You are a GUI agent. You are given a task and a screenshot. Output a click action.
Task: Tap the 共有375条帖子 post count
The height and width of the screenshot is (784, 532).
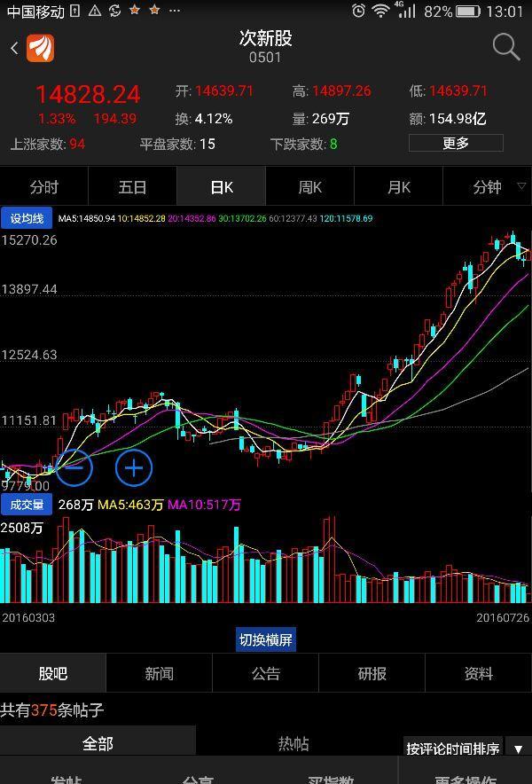[x=52, y=710]
